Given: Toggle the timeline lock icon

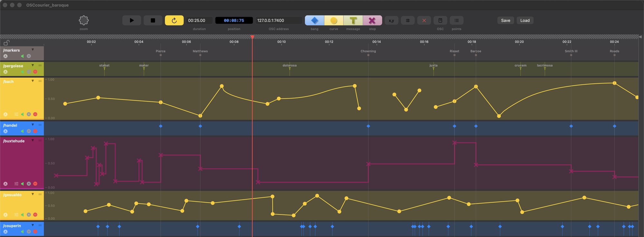Looking at the screenshot, I should click(x=6, y=43).
